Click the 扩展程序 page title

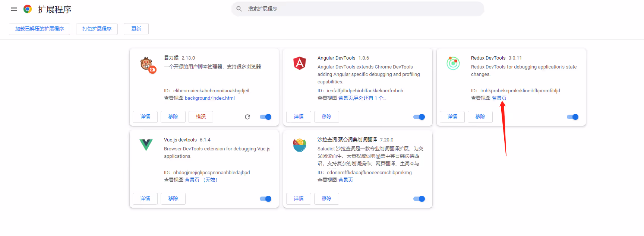coord(54,9)
